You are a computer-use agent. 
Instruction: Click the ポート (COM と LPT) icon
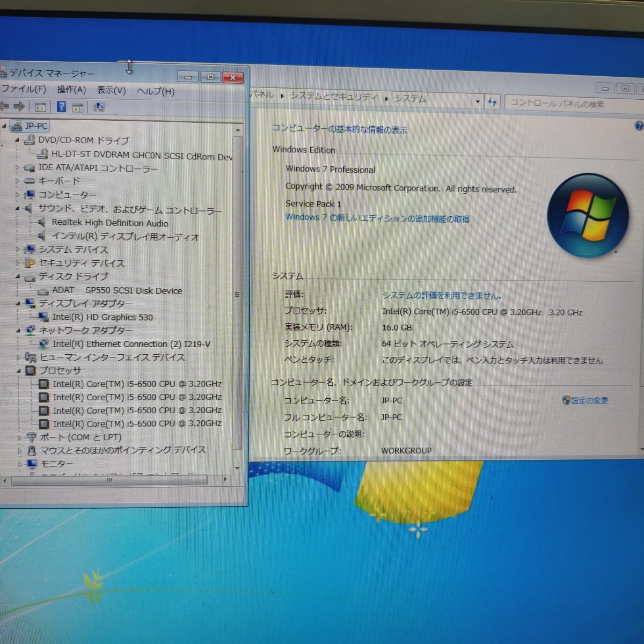[32, 437]
